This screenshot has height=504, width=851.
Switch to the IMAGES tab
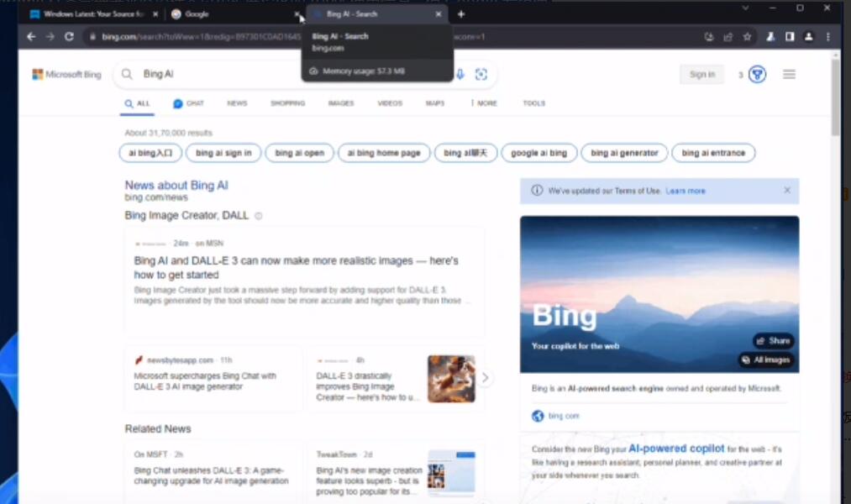tap(341, 103)
